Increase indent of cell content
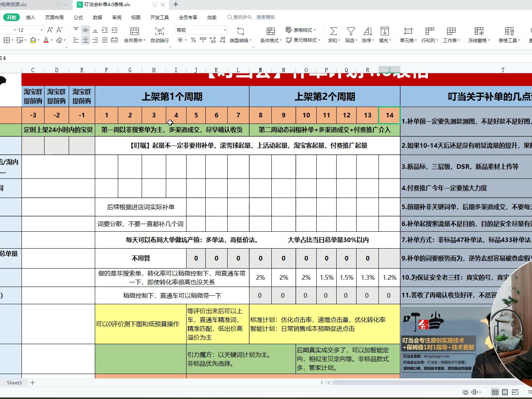 coord(114,30)
